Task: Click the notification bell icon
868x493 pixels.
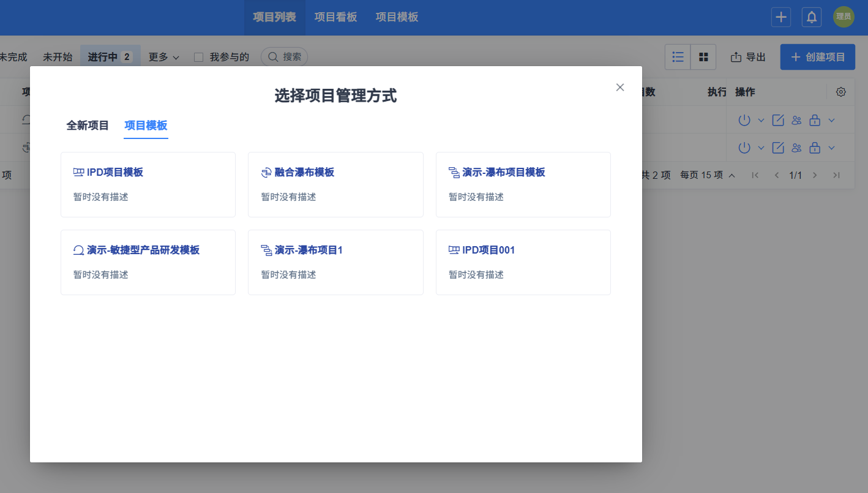Action: [x=812, y=17]
